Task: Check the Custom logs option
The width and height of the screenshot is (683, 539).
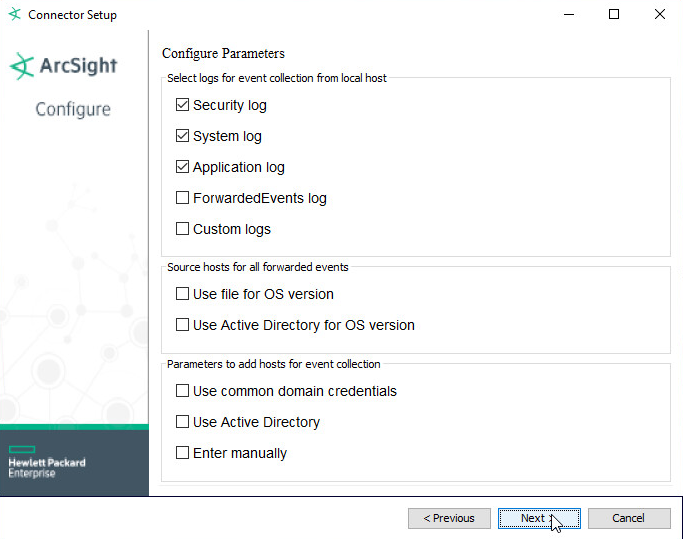Action: (182, 229)
